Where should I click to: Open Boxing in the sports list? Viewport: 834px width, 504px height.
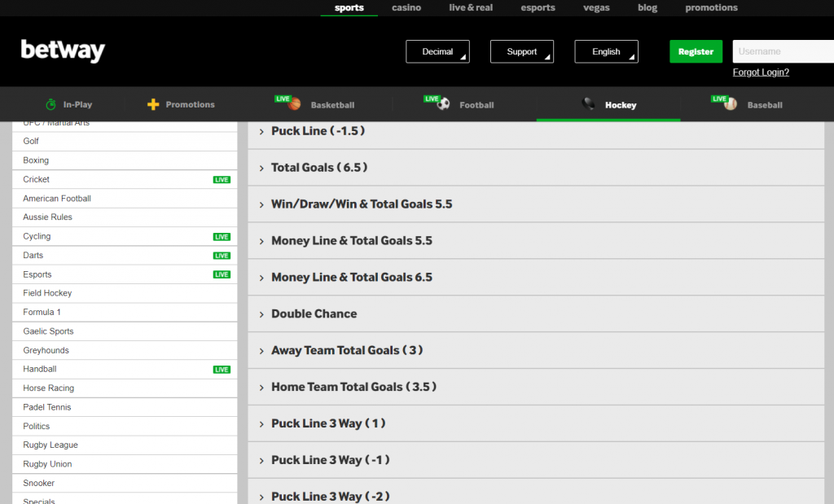125,160
